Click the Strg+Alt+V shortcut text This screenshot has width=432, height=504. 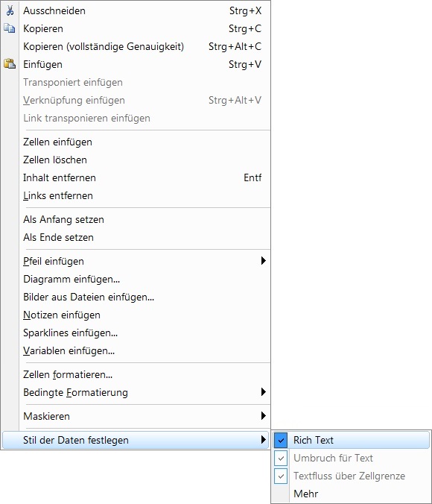coord(235,101)
